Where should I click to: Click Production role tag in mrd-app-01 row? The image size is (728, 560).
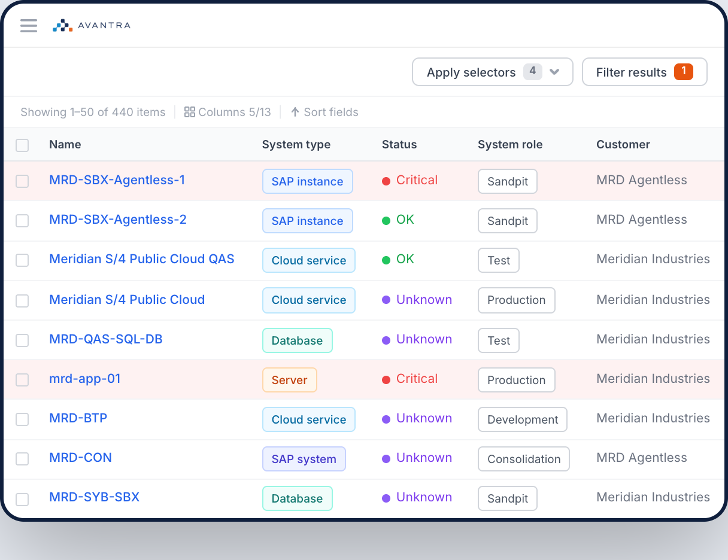517,380
